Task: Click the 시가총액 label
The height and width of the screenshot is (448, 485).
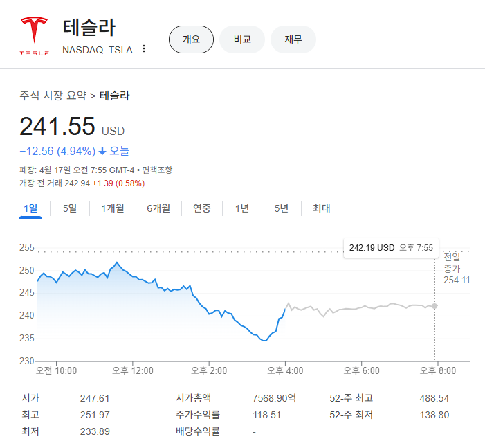Action: pos(193,398)
